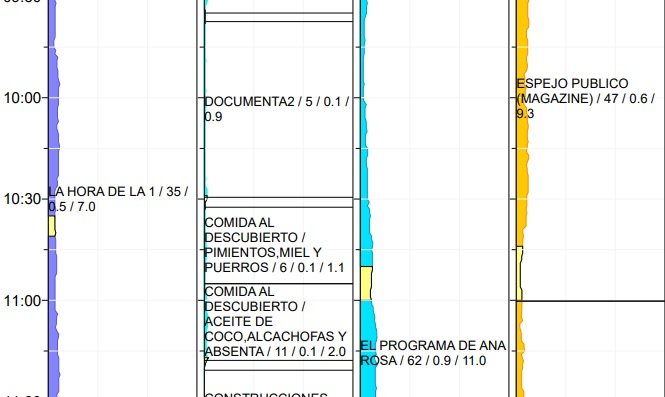Click the yellow ad-break marker on the orange column

pos(520,273)
